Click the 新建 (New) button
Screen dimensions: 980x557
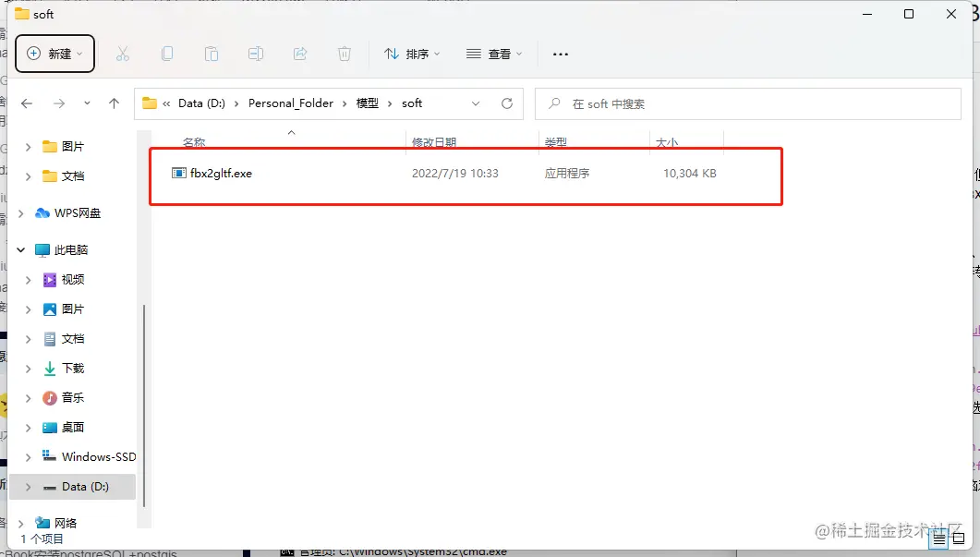(55, 54)
